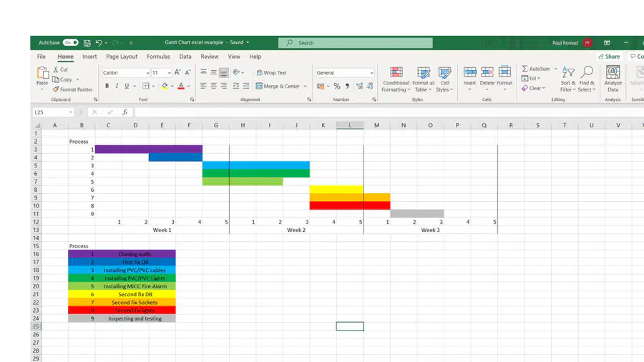Click the Comma Style icon

click(348, 86)
